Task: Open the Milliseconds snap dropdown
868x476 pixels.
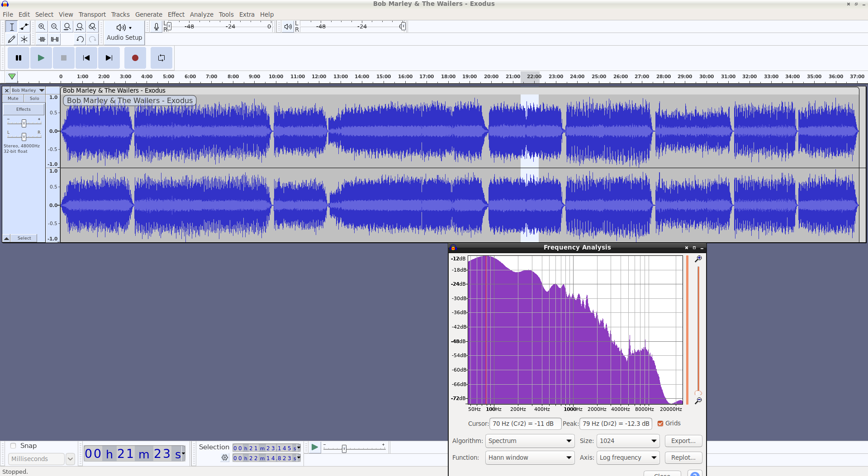Action: click(x=70, y=459)
